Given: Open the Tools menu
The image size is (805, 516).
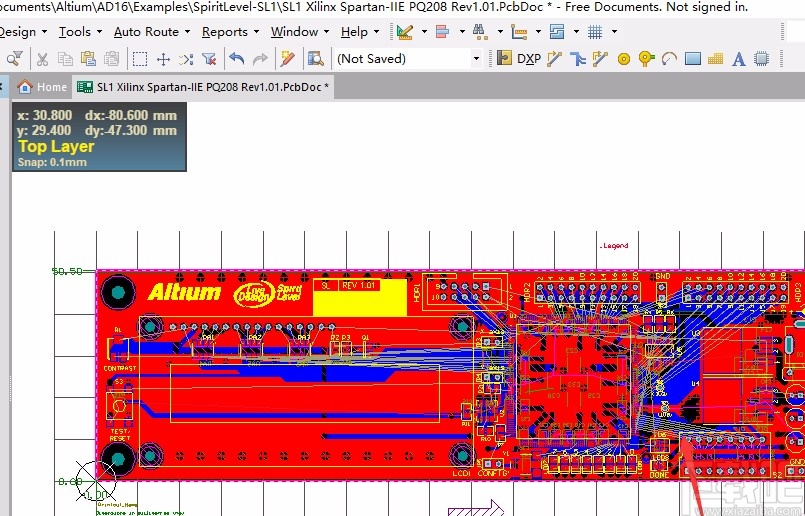Looking at the screenshot, I should [x=80, y=32].
